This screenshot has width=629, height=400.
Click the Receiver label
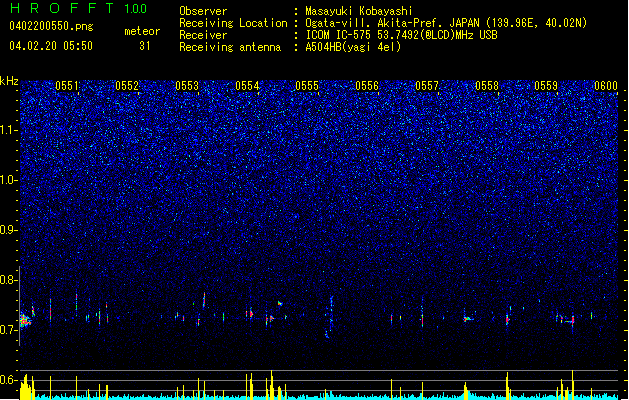[203, 35]
